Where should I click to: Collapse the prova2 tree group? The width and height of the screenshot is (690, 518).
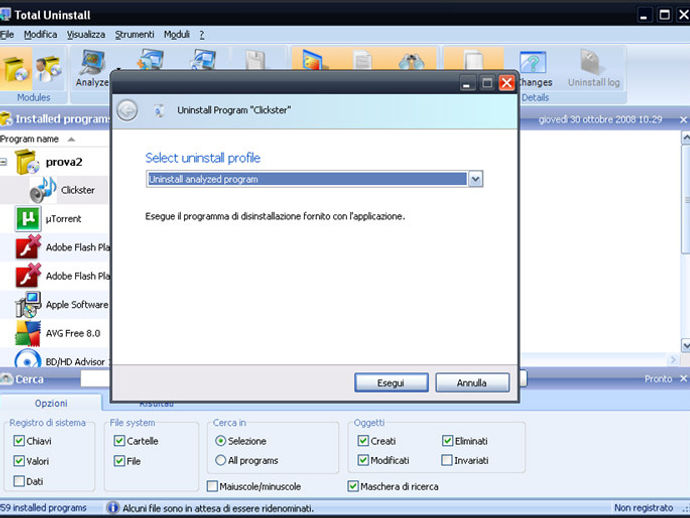point(4,162)
